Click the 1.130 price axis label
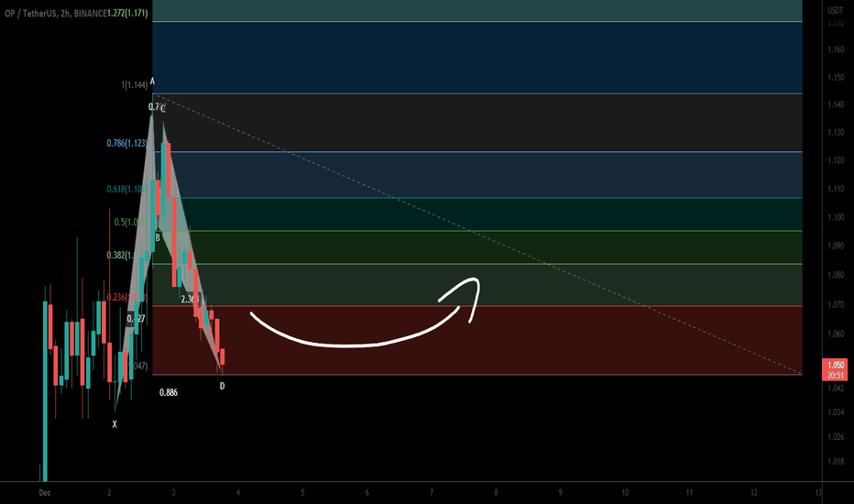854x504 pixels. point(836,132)
